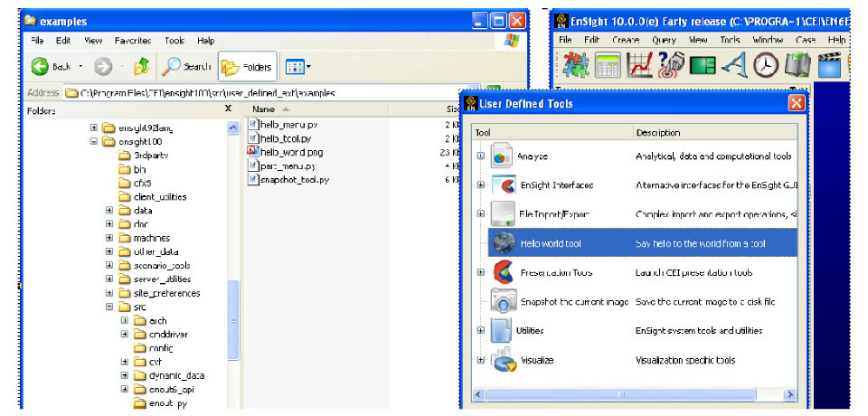Expand the Visualize group
Viewport: 868px width, 416px height.
coord(480,360)
